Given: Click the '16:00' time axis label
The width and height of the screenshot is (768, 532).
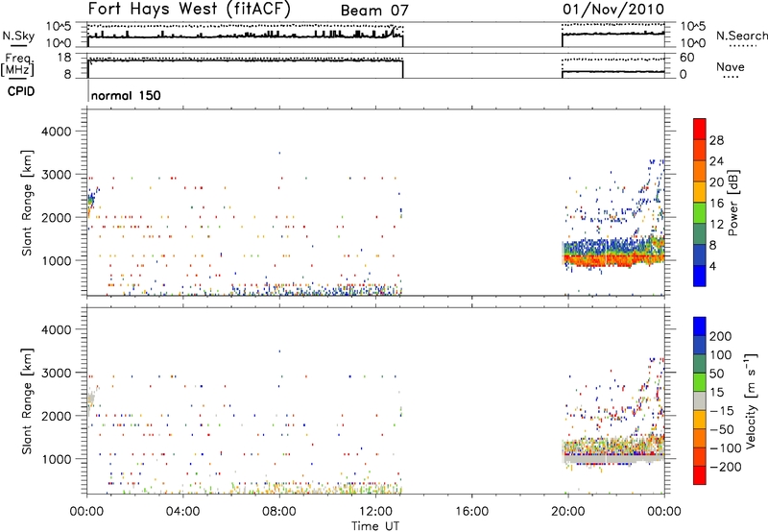Looking at the screenshot, I should [472, 512].
